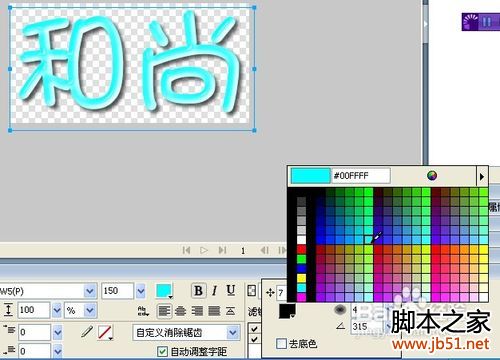Open the system color picker wheel
500x360 pixels.
(x=432, y=176)
